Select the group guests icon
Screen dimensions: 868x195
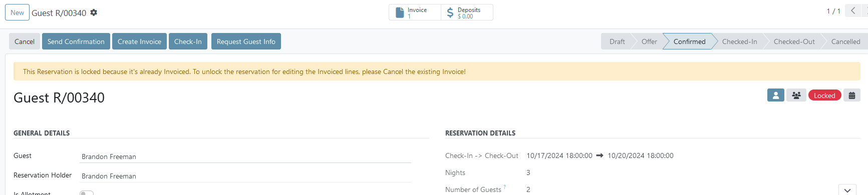[796, 95]
